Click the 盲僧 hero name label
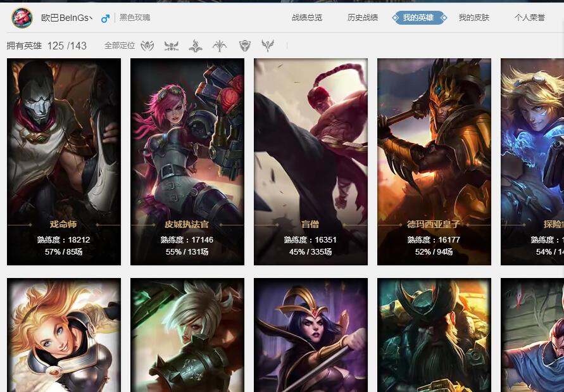The width and height of the screenshot is (564, 392). pos(310,225)
